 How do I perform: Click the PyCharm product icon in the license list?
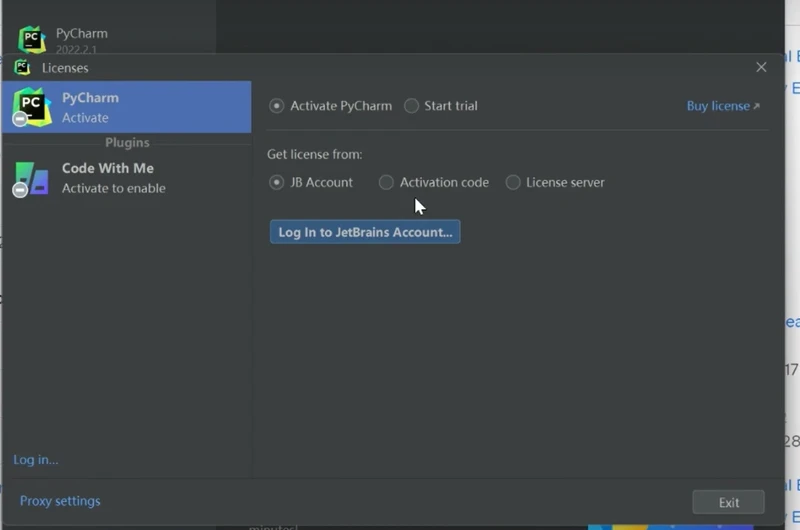click(x=32, y=106)
